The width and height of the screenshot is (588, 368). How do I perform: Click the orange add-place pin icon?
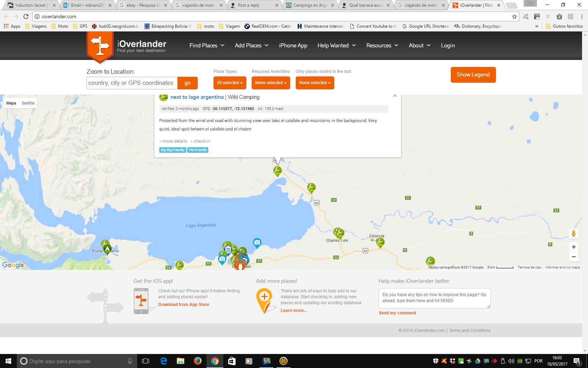[x=265, y=301]
